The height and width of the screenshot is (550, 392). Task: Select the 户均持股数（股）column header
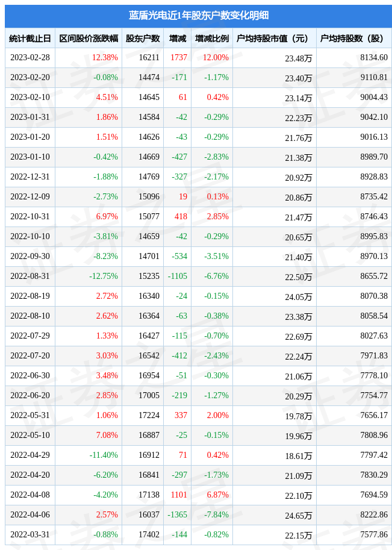(x=354, y=38)
